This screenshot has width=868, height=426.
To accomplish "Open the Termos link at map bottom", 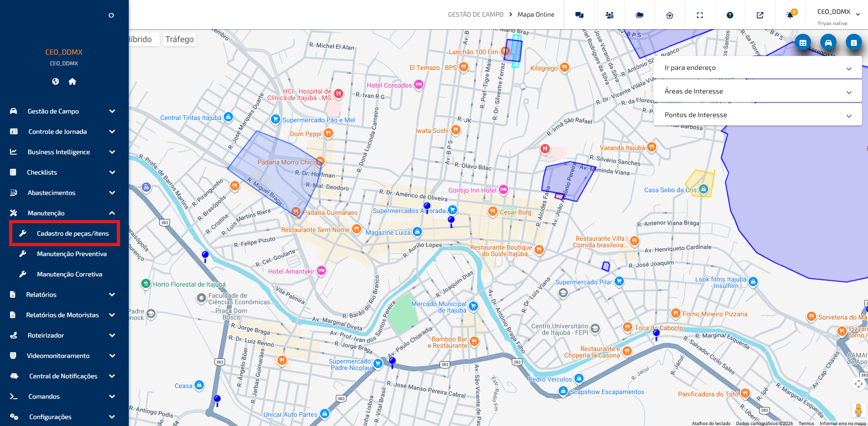I will [806, 423].
